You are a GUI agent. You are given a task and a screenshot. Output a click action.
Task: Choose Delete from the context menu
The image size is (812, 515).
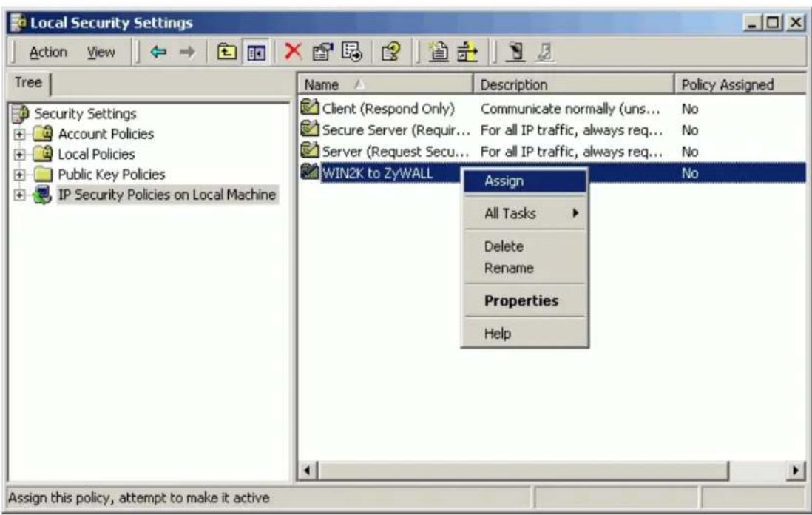pyautogui.click(x=525, y=246)
